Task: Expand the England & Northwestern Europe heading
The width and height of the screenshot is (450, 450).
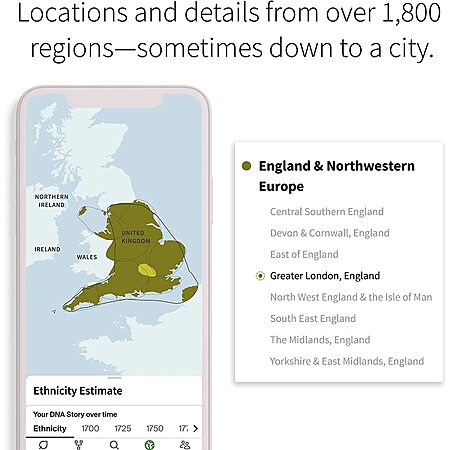Action: pos(337,176)
